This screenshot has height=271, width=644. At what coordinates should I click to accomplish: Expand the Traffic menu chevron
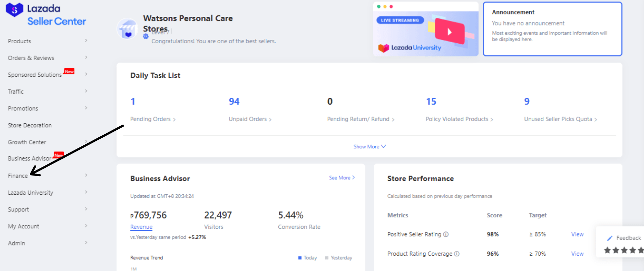pyautogui.click(x=86, y=91)
